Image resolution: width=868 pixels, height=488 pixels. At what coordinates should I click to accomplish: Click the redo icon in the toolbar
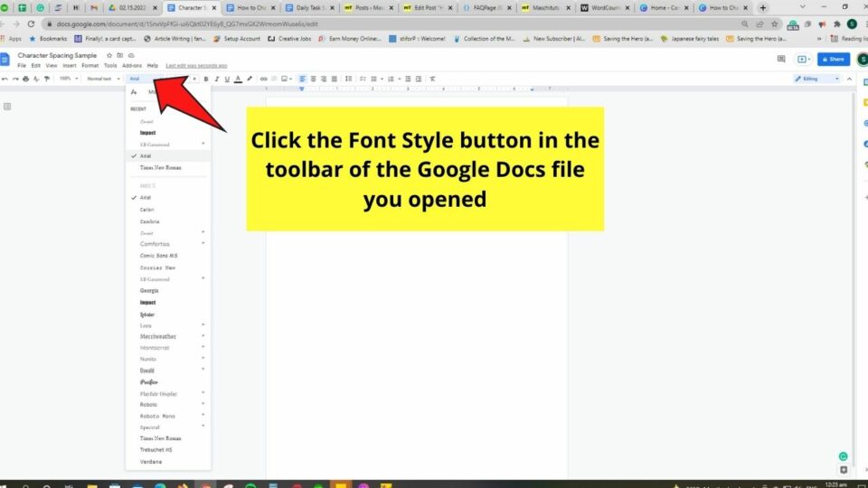[15, 80]
